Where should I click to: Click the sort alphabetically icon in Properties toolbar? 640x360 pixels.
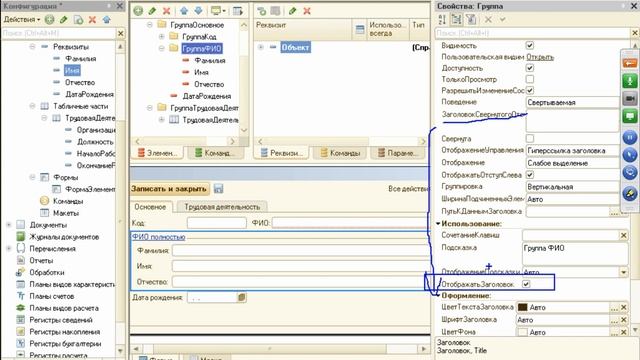(442, 19)
